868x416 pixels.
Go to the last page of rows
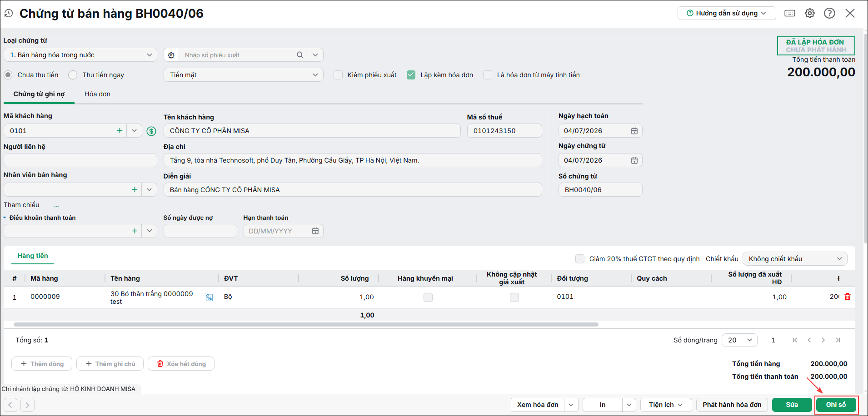pyautogui.click(x=838, y=340)
